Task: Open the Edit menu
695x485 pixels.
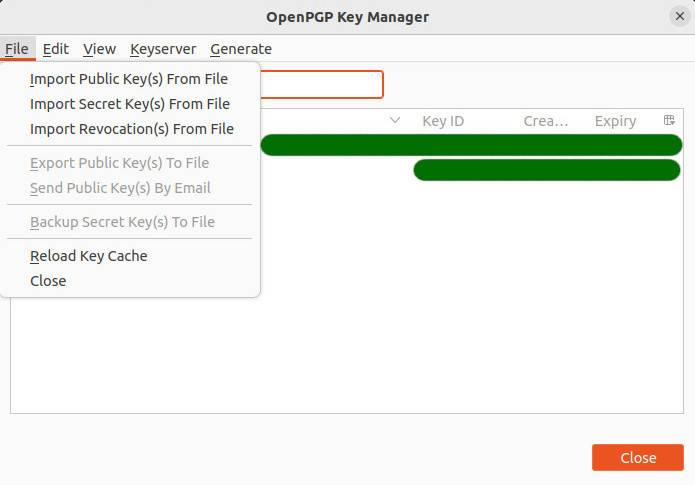Action: pyautogui.click(x=56, y=49)
